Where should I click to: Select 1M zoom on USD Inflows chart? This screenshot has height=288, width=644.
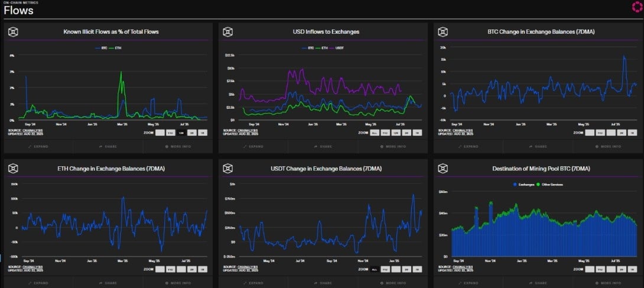click(417, 133)
